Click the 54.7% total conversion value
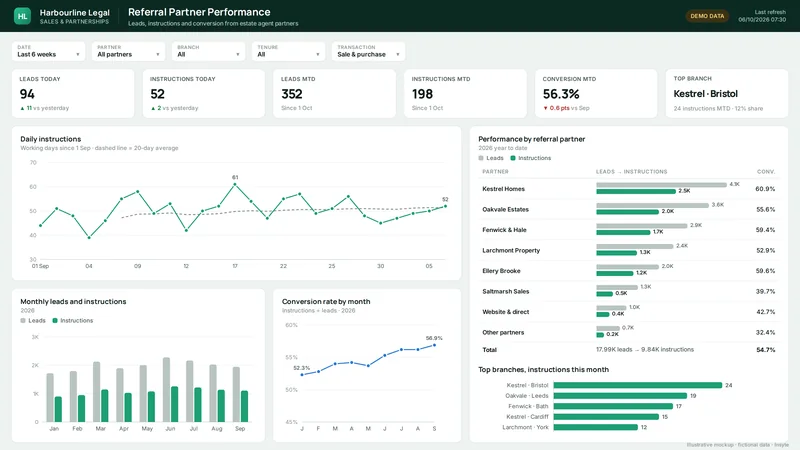Image resolution: width=800 pixels, height=450 pixels. [x=766, y=350]
